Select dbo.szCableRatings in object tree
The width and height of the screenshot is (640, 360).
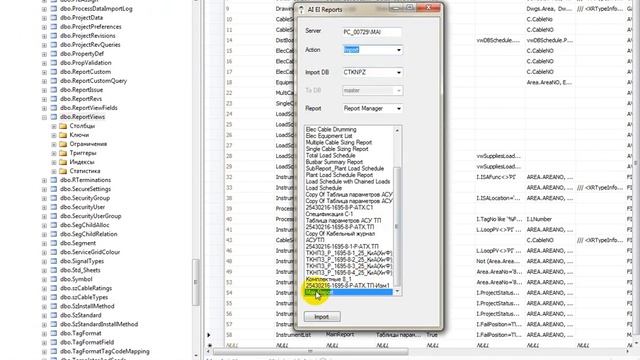86,288
